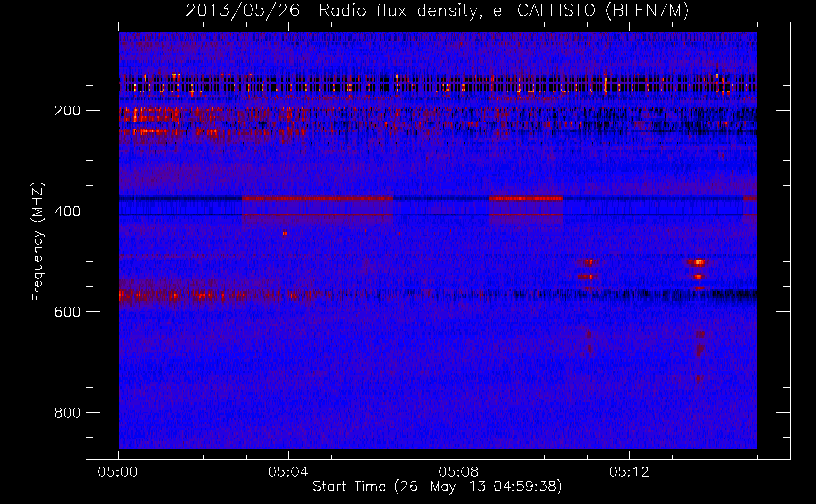Click the 05:04 time tick label
The width and height of the screenshot is (816, 504).
pyautogui.click(x=288, y=472)
